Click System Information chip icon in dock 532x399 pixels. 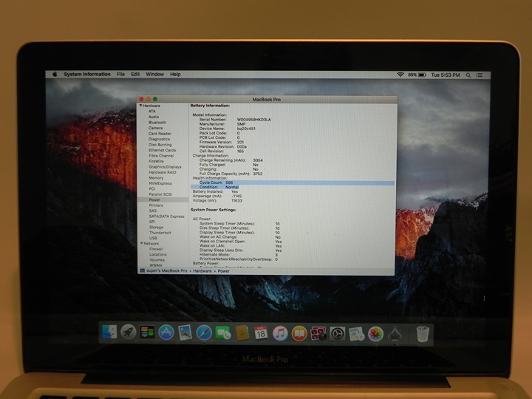pos(395,334)
